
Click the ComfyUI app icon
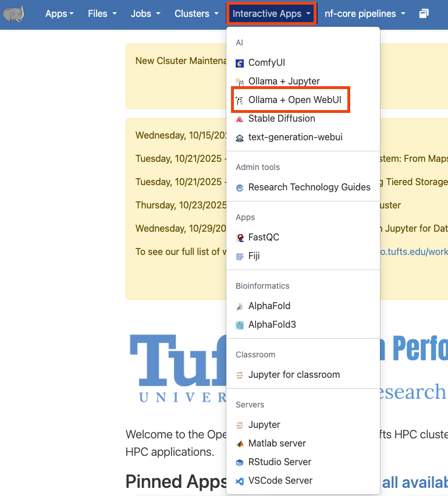[x=240, y=63]
